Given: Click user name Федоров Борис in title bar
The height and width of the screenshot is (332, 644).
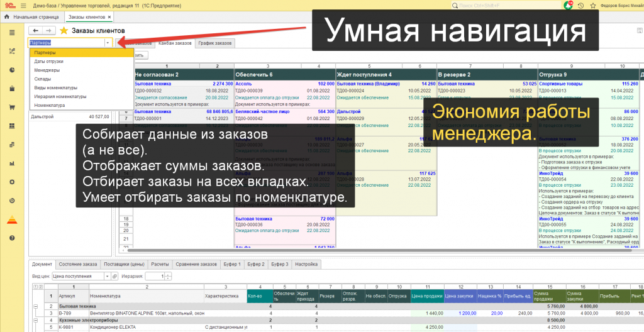Looking at the screenshot, I should tap(621, 6).
